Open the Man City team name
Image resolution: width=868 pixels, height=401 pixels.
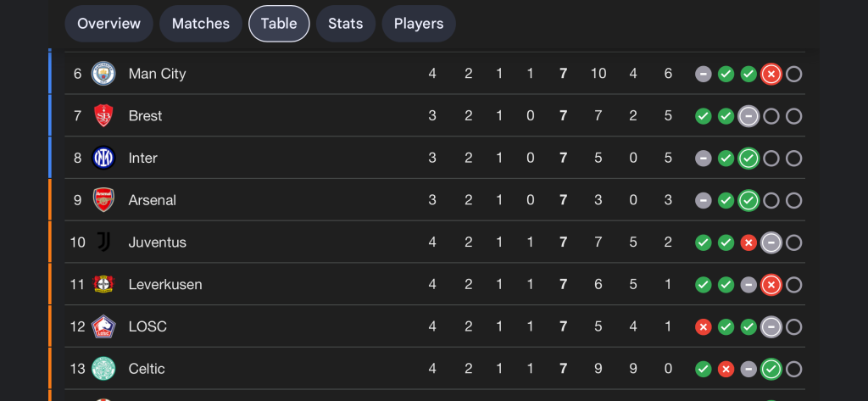(157, 74)
